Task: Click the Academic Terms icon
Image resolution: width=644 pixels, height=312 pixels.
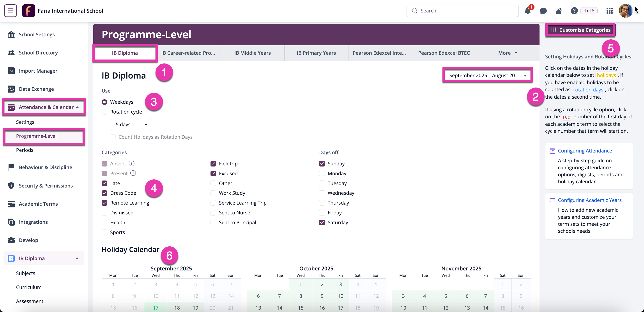Action: (x=11, y=204)
